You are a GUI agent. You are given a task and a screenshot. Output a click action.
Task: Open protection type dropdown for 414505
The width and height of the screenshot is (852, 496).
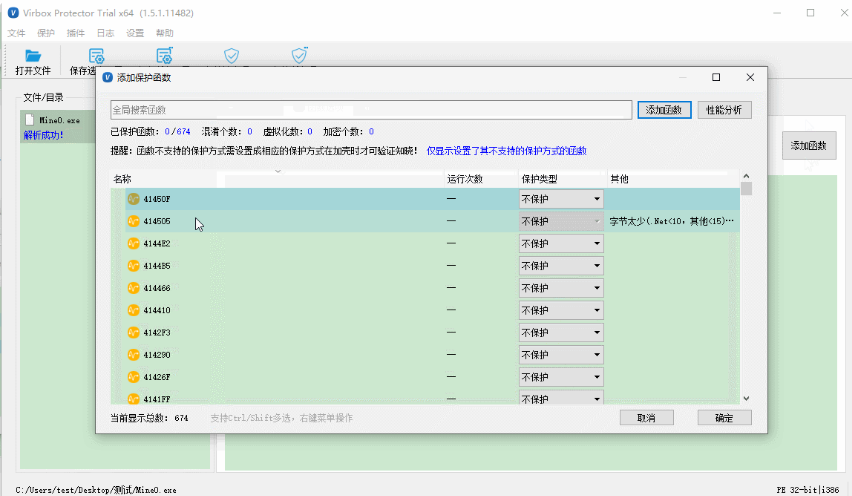click(561, 221)
